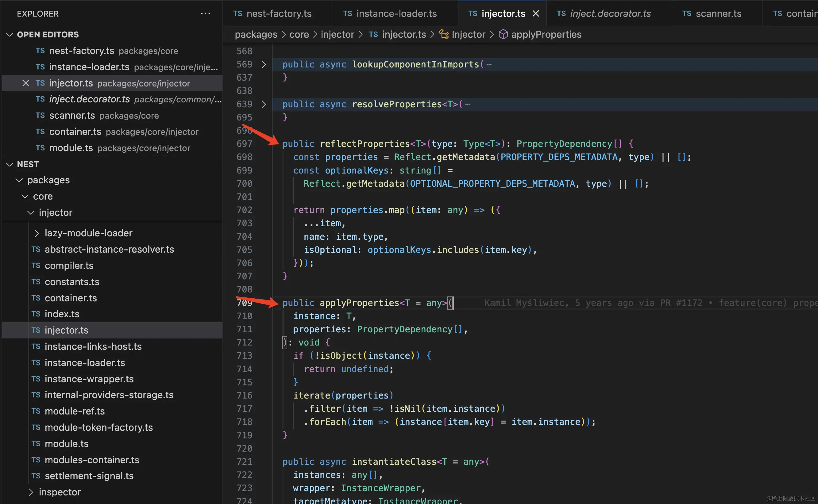This screenshot has height=504, width=818.
Task: Open index.ts in the file tree
Action: (x=112, y=314)
